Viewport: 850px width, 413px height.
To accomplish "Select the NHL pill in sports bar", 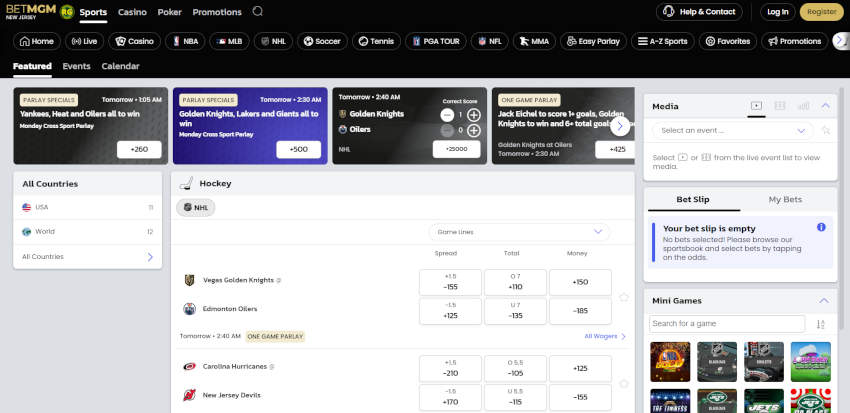I will [274, 41].
